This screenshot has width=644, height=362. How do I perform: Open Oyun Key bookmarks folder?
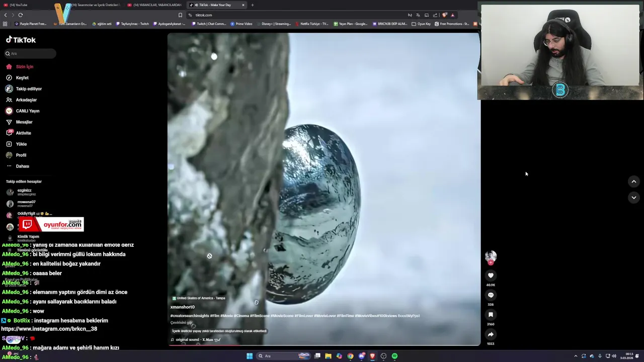click(422, 24)
